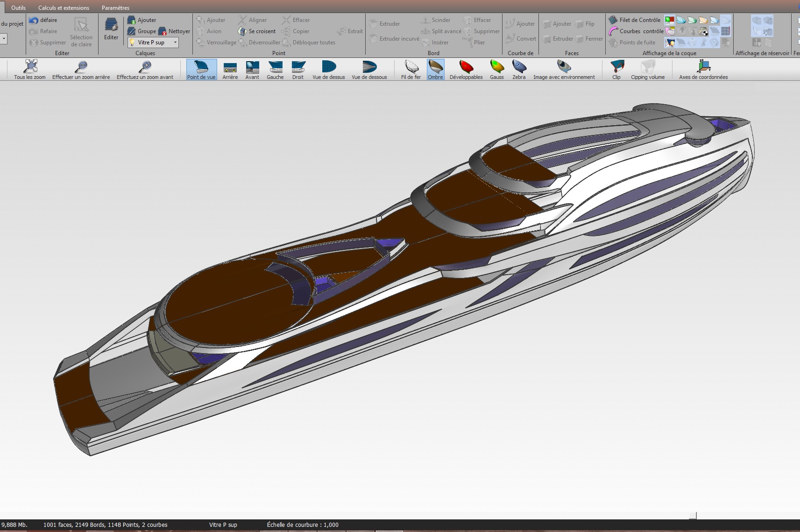The image size is (800, 532).
Task: Click Aligner point button
Action: tap(252, 20)
